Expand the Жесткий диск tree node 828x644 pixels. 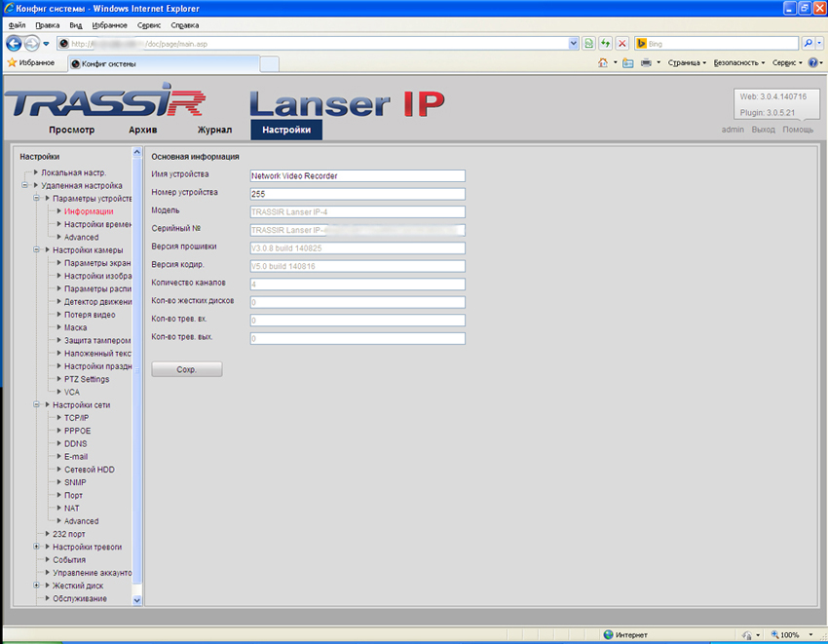pyautogui.click(x=36, y=586)
